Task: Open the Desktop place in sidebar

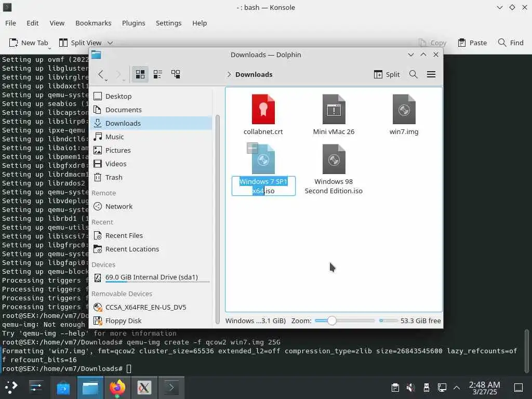Action: pos(151,96)
